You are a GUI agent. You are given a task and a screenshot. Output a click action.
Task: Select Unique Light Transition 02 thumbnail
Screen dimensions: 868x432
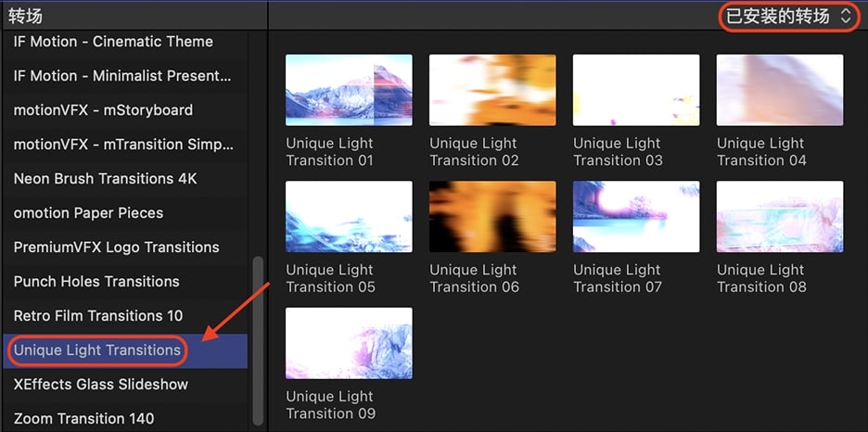point(492,90)
